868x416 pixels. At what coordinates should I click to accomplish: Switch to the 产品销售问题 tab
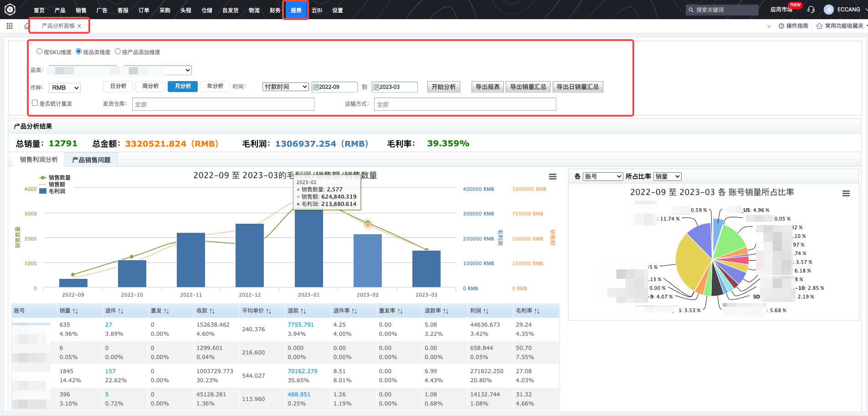click(91, 160)
